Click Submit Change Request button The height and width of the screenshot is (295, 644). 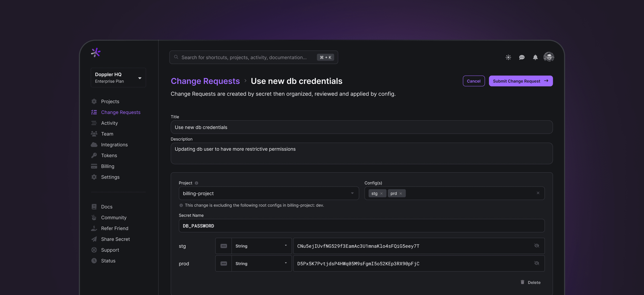click(521, 81)
